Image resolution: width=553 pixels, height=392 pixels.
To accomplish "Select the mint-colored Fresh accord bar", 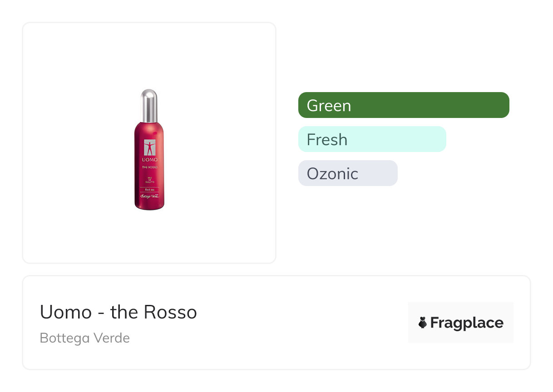I will 372,139.
